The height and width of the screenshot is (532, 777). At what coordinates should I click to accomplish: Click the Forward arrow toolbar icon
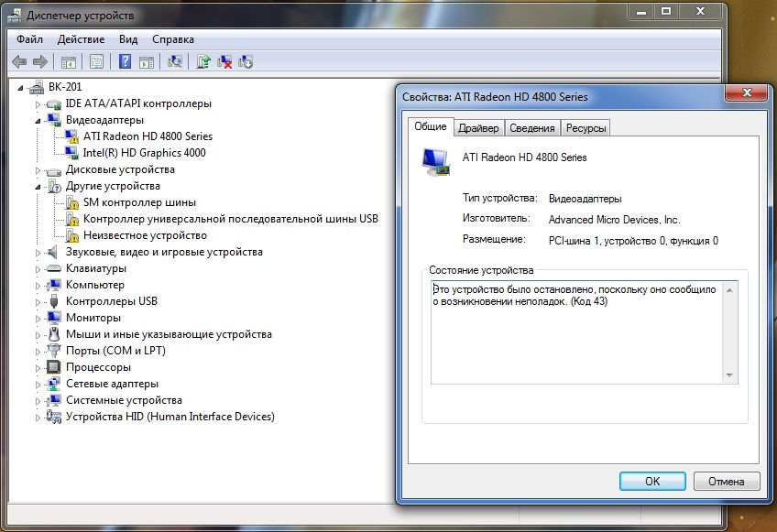pos(39,62)
